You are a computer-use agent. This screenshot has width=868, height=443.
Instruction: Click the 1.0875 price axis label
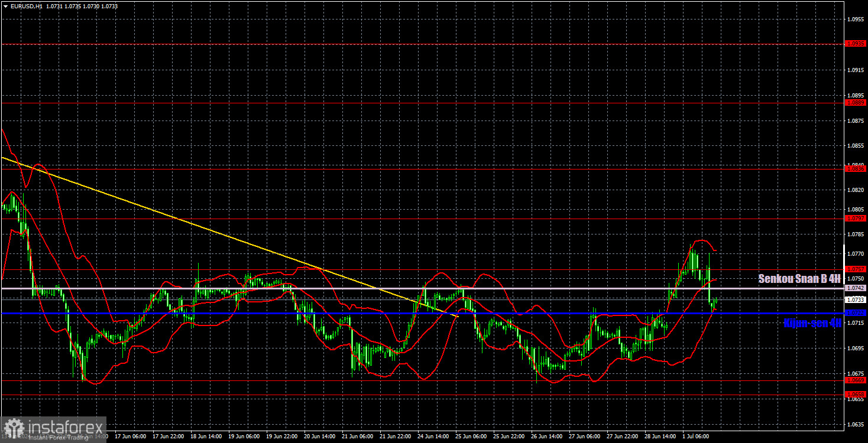(856, 120)
